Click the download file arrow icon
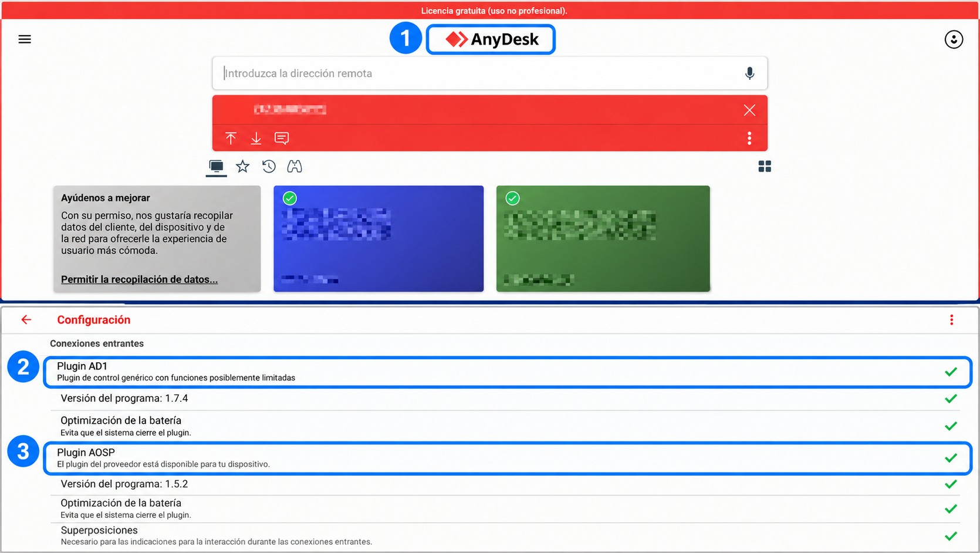Image resolution: width=980 pixels, height=553 pixels. (x=256, y=139)
